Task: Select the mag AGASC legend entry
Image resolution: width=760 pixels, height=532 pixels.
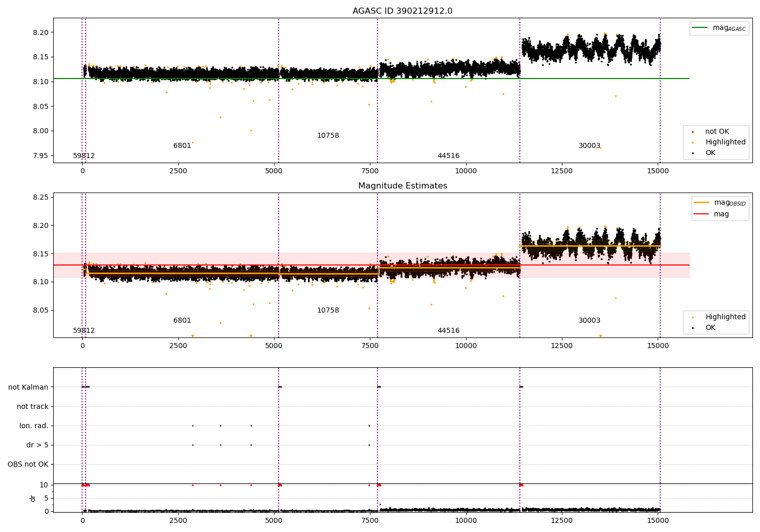Action: [x=719, y=28]
